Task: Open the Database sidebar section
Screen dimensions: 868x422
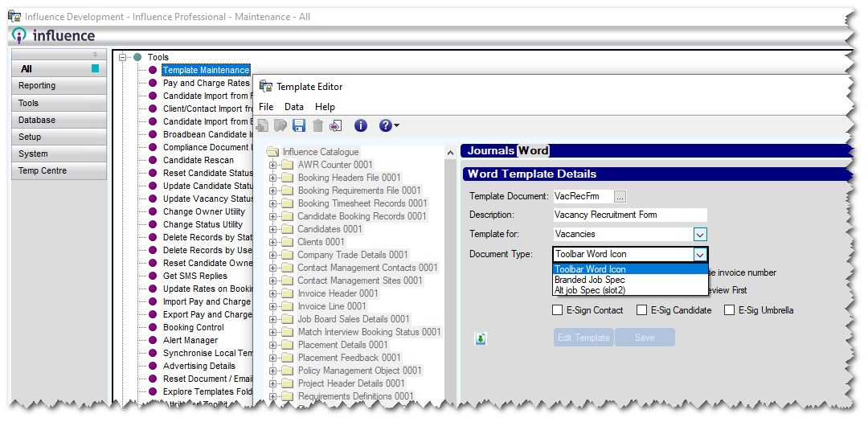Action: click(59, 120)
